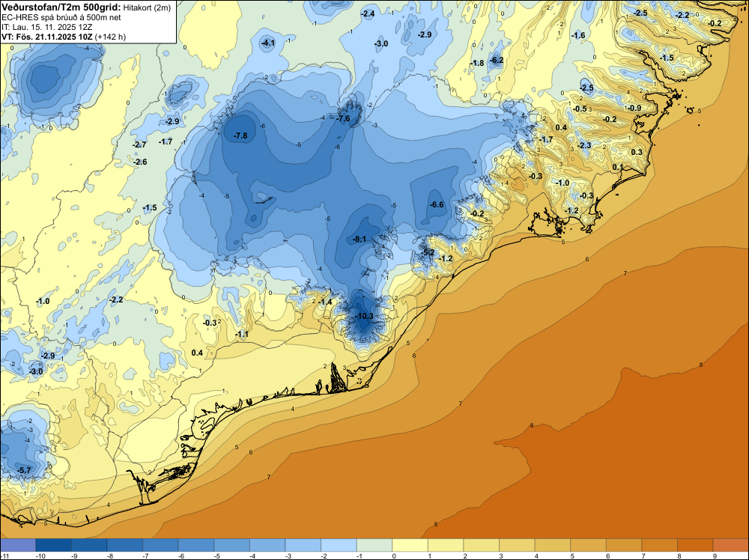
Task: Click the -7.8 temperature label
Action: point(240,136)
